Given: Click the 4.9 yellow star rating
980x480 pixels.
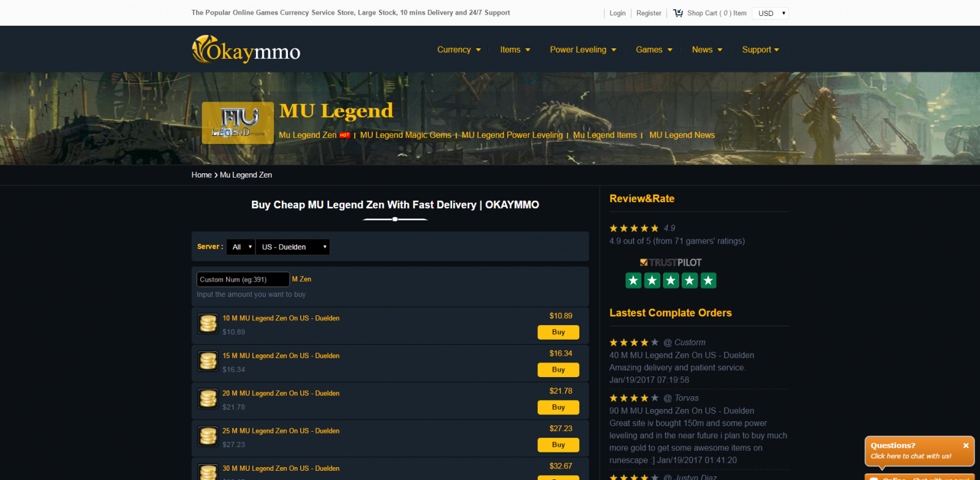Looking at the screenshot, I should point(634,228).
